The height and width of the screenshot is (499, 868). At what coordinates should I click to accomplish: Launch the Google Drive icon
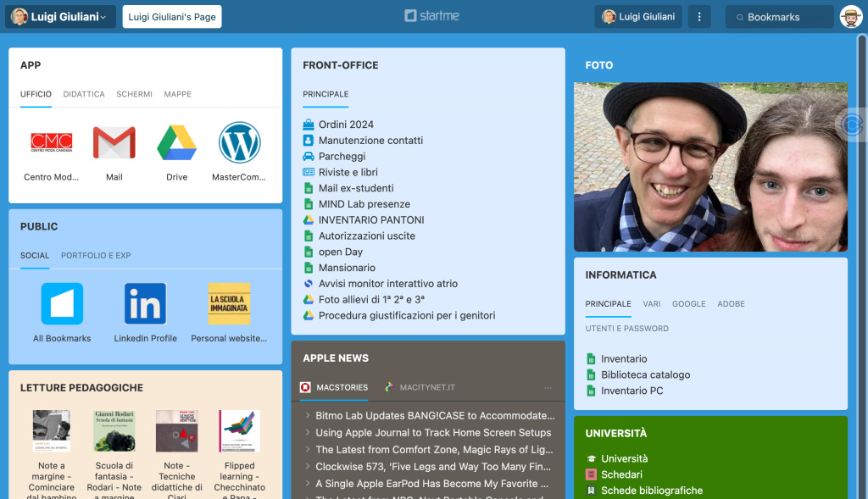tap(176, 142)
